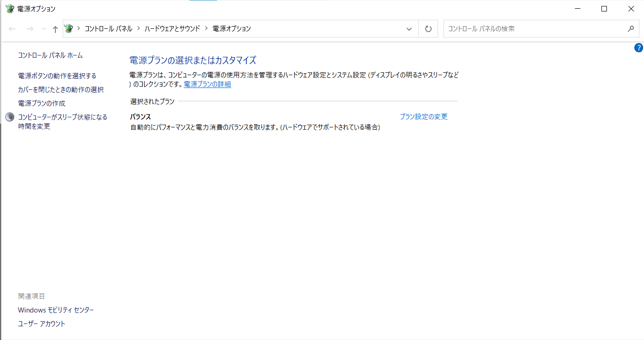Click the sleep moon icon in the sidebar

point(10,117)
